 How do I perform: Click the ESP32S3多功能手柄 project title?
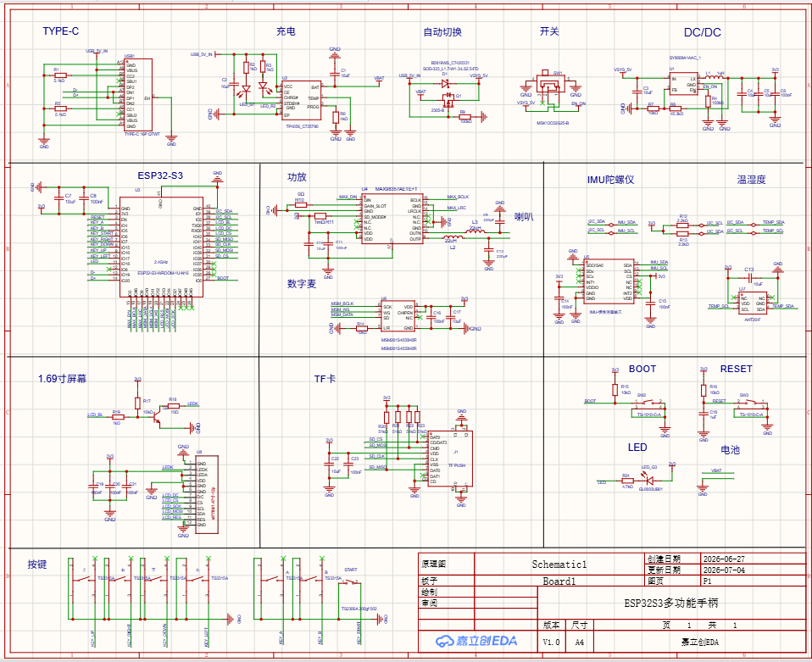(x=670, y=603)
